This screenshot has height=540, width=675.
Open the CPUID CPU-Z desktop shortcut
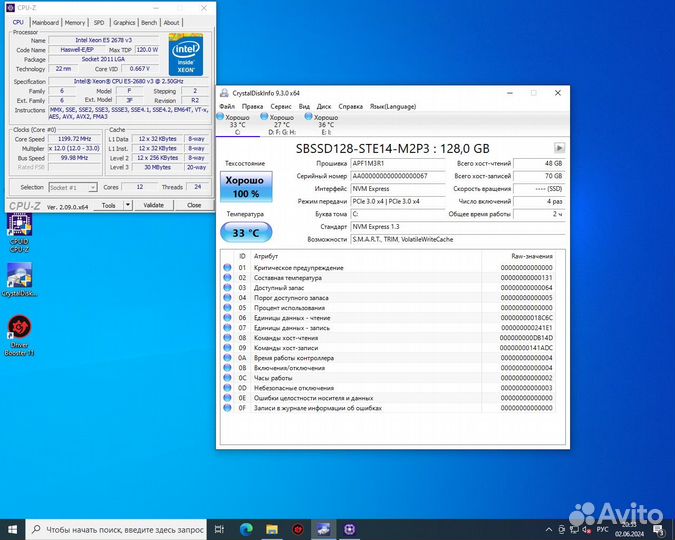pos(19,233)
